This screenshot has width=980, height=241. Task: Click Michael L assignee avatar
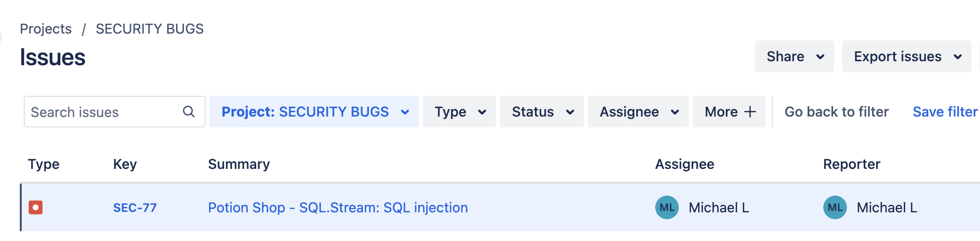coord(667,207)
